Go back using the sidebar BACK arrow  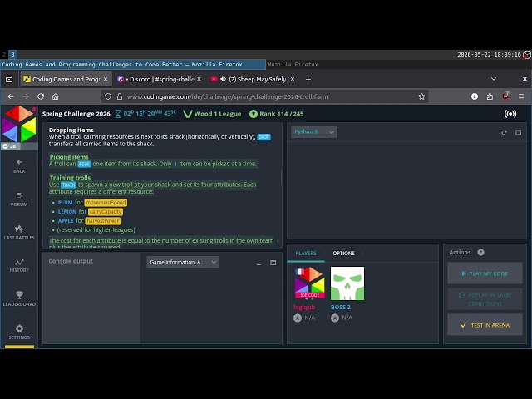[19, 166]
